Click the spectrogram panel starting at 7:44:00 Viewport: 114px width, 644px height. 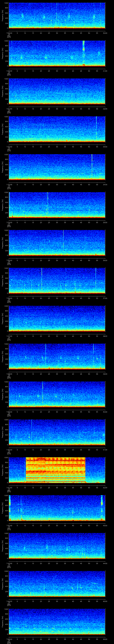click(57, 584)
